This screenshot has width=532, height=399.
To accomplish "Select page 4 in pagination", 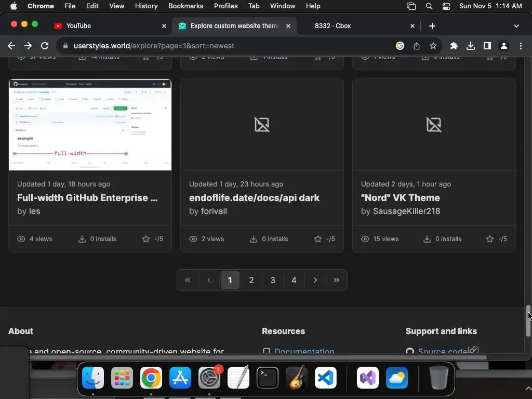I will [294, 280].
